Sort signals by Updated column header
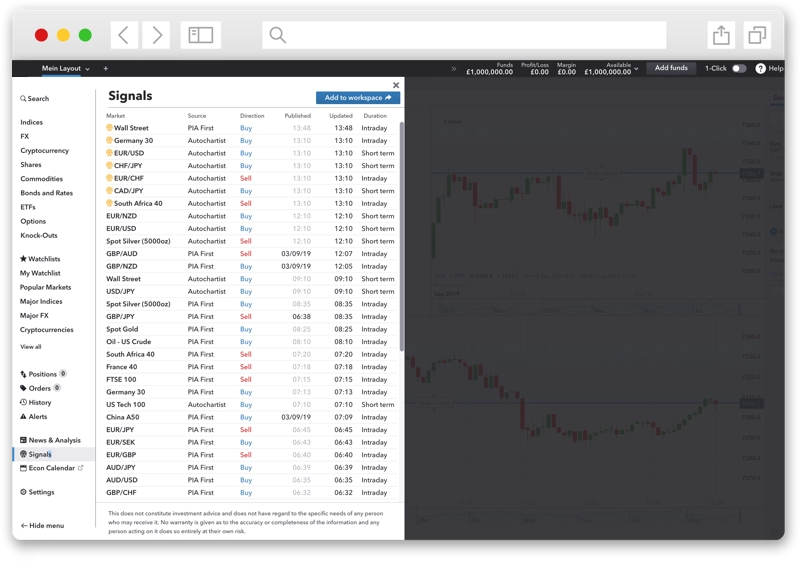 pyautogui.click(x=341, y=116)
